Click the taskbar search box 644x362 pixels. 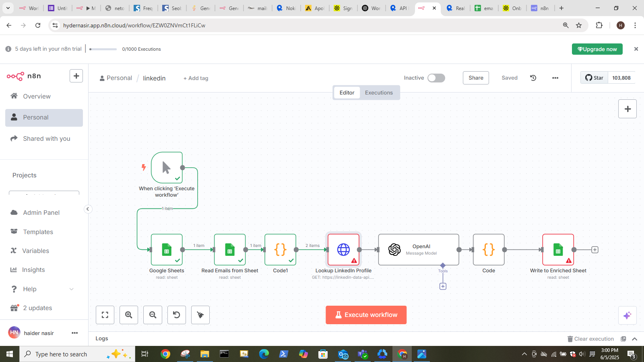(x=77, y=354)
